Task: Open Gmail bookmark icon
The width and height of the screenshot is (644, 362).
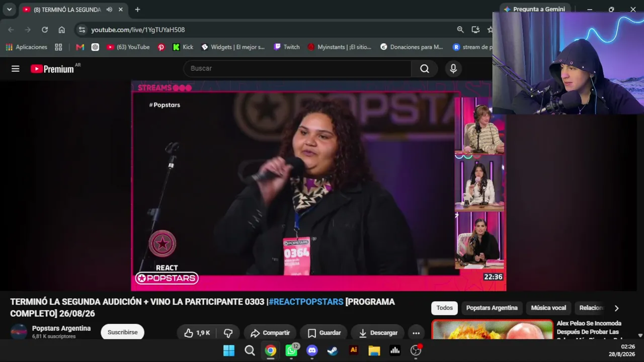Action: tap(79, 47)
